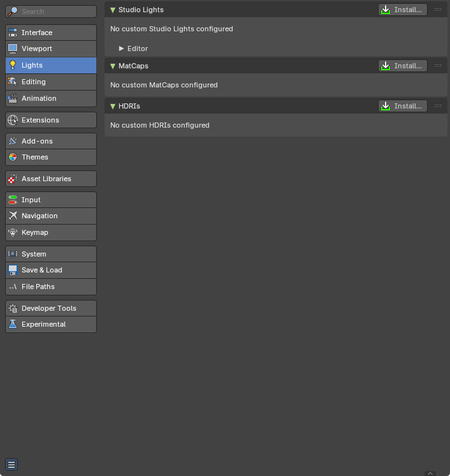Click the Extensions globe icon

point(13,120)
